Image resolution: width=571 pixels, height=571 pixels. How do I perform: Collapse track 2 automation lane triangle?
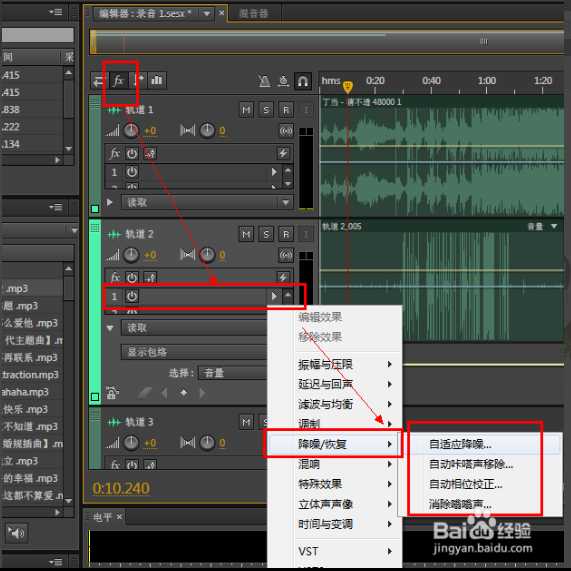point(110,328)
